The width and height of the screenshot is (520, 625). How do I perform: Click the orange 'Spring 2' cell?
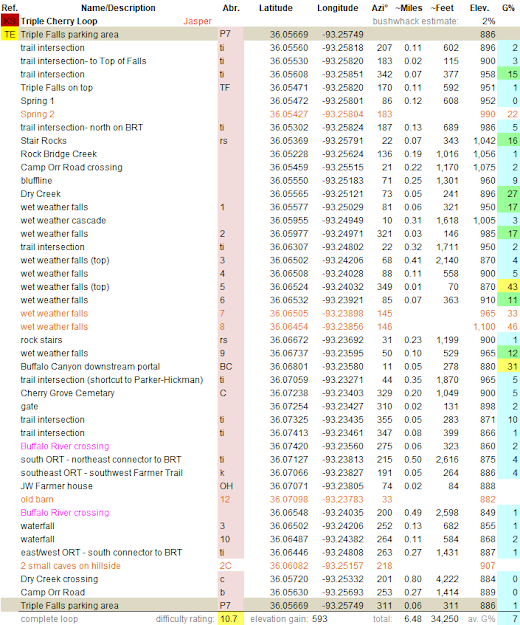(x=37, y=114)
